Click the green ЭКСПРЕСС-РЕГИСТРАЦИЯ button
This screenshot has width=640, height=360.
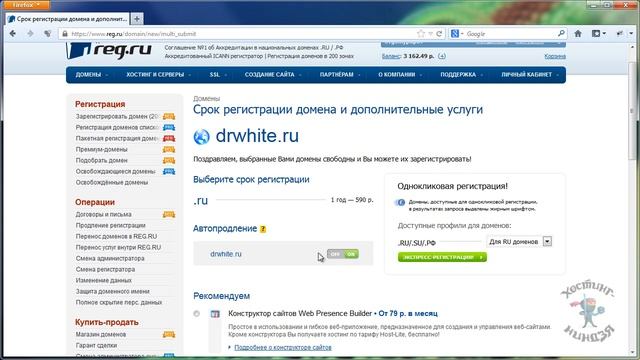[x=442, y=257]
